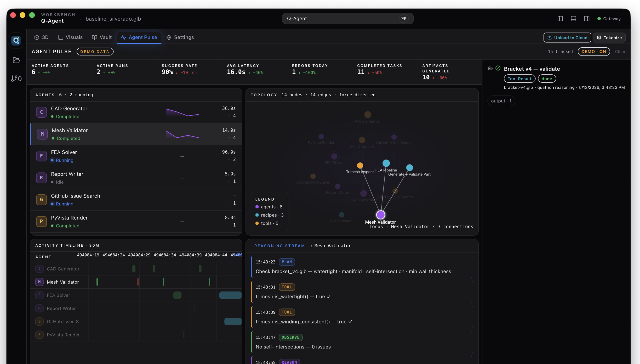Viewport: 640px width, 364px height.
Task: Click the Mesh Validator node in topology
Action: (381, 215)
